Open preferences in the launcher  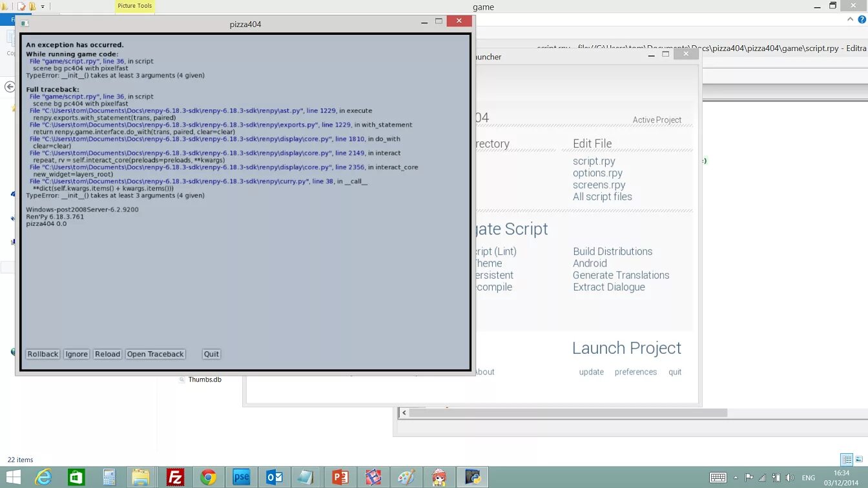pyautogui.click(x=635, y=372)
